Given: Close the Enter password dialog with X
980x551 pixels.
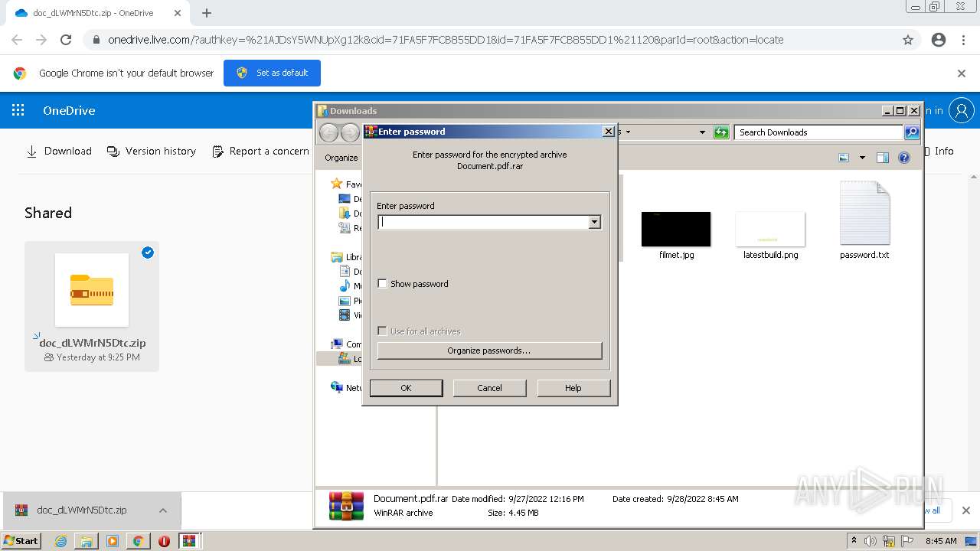Looking at the screenshot, I should click(609, 132).
